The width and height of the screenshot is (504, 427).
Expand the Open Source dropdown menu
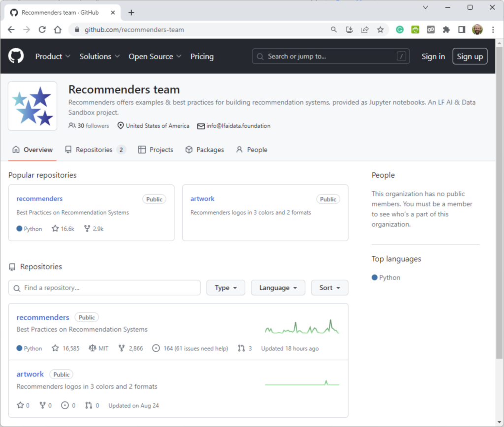(x=155, y=56)
